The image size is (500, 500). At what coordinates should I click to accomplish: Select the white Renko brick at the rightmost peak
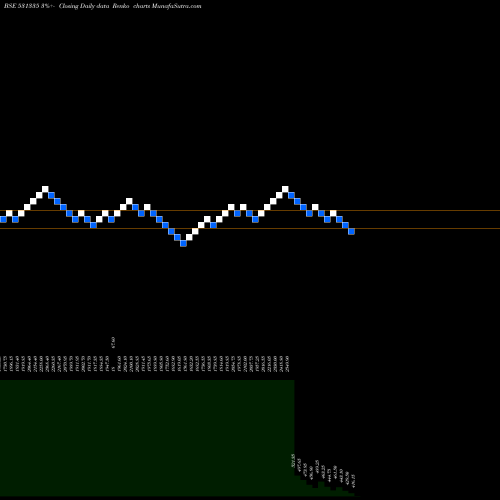point(285,189)
